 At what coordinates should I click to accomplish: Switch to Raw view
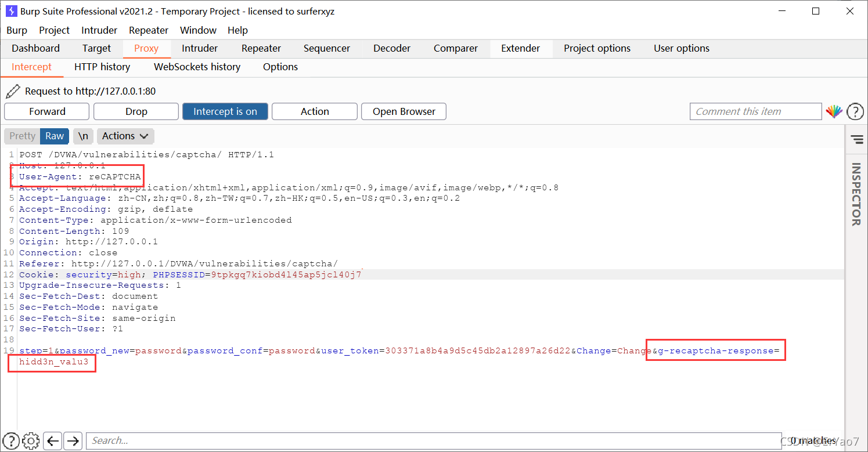click(x=55, y=136)
